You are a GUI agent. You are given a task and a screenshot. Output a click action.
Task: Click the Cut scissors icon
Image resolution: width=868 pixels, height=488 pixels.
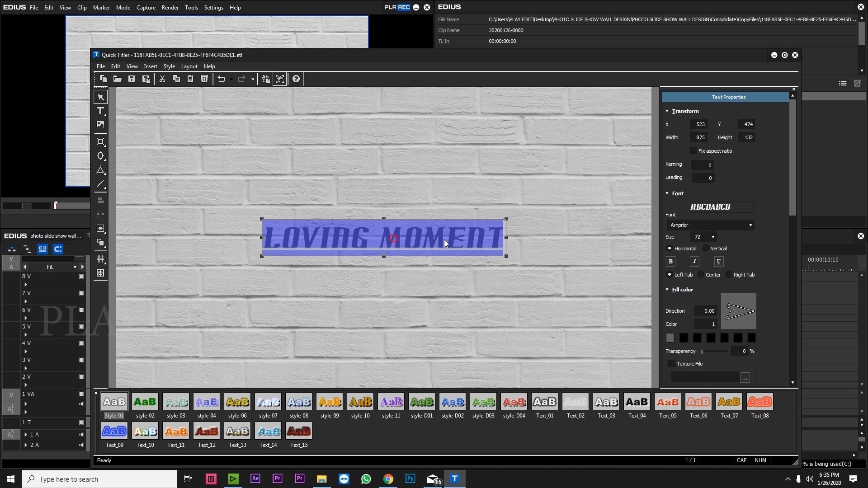click(162, 79)
